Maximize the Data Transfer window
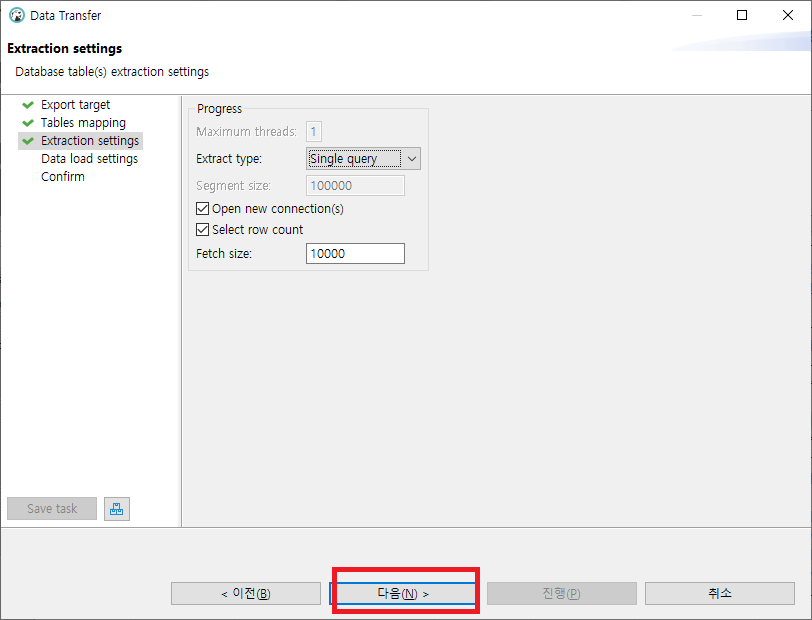 [x=742, y=16]
